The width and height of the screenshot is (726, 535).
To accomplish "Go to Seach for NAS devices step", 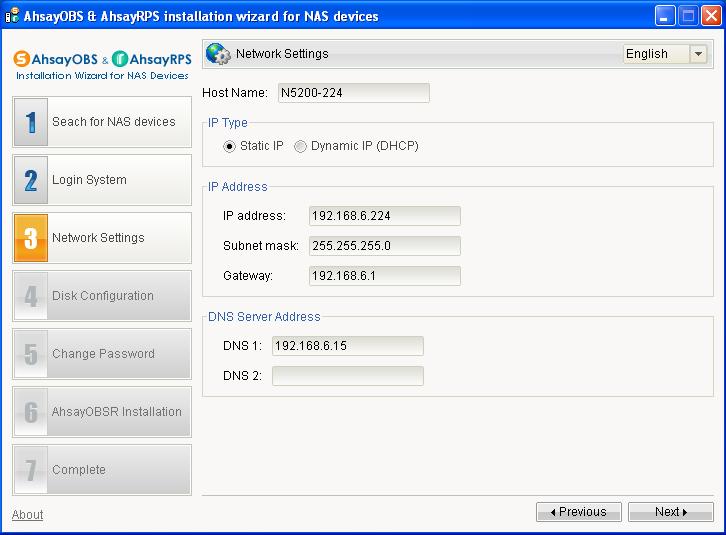I will point(102,122).
